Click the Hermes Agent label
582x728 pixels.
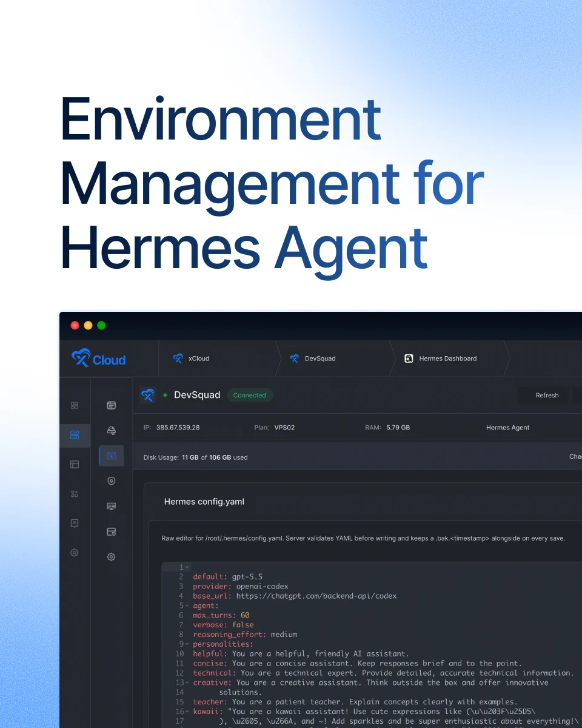(507, 428)
